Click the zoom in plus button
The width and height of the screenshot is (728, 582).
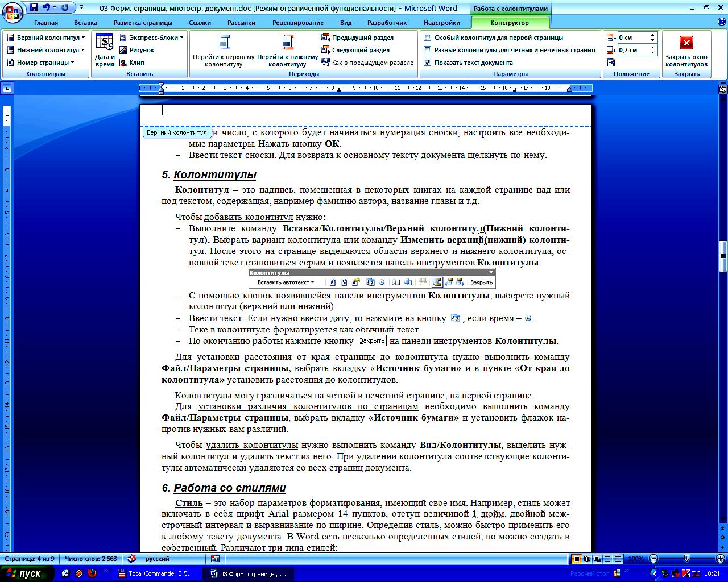pos(721,559)
